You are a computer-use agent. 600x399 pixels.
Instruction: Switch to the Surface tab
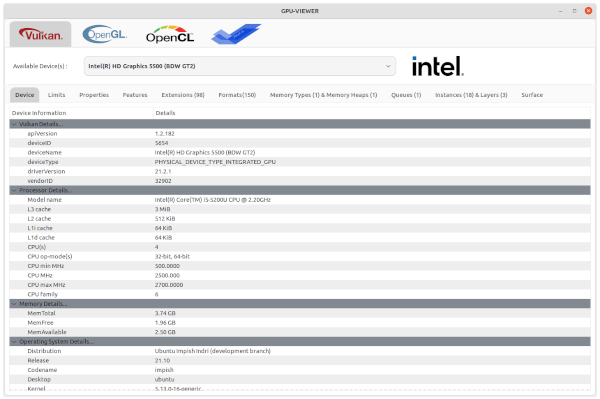(532, 95)
